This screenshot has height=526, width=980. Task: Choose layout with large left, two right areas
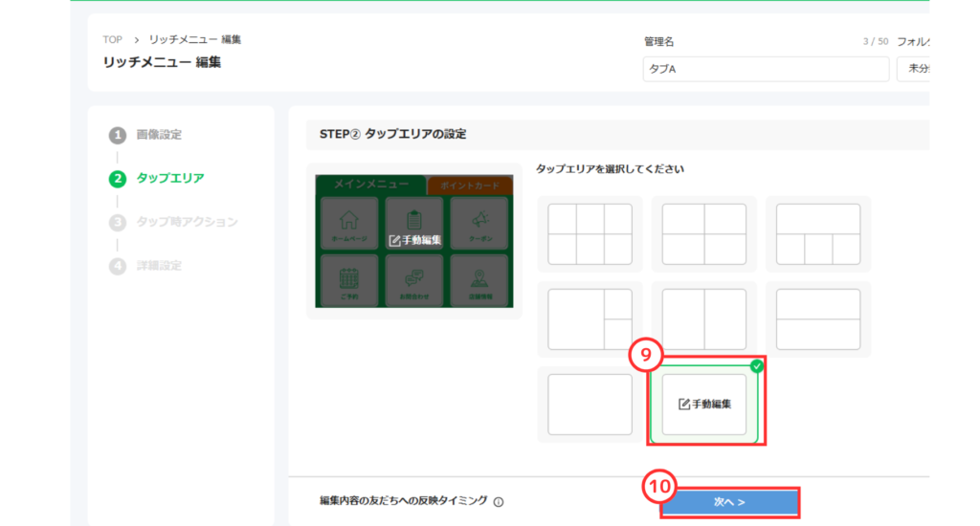[590, 319]
